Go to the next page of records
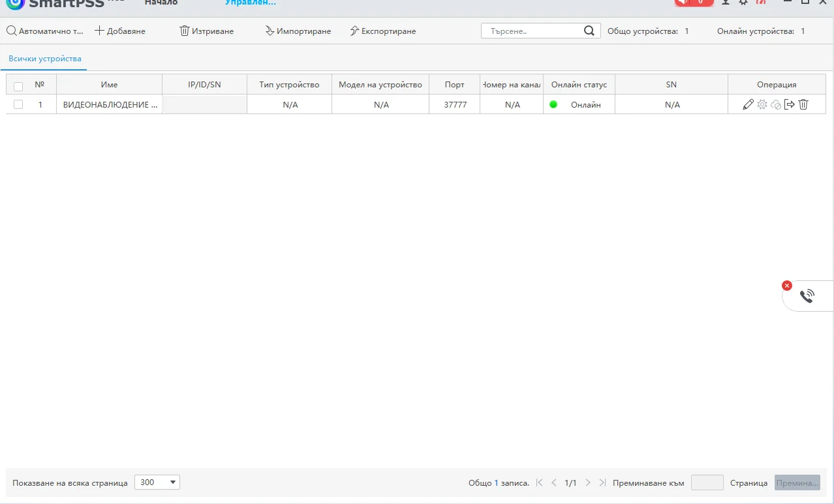The height and width of the screenshot is (504, 834). pos(588,482)
